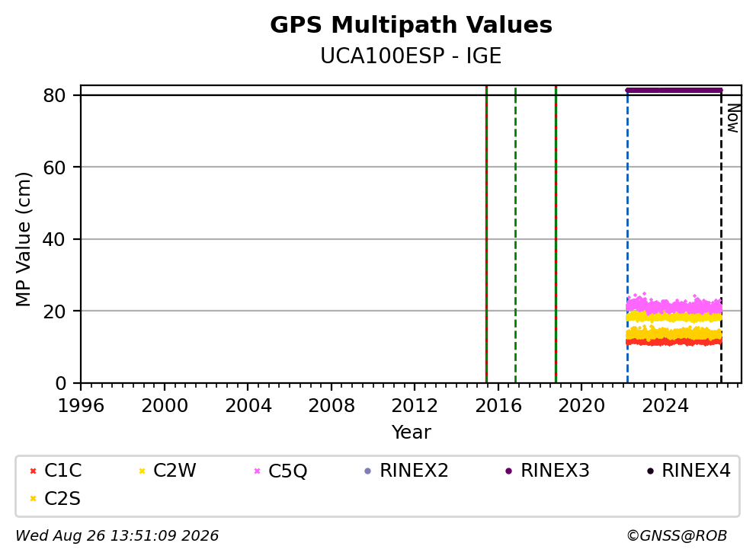Image resolution: width=756 pixels, height=559 pixels.
Task: Click the red C1C legend marker
Action: pyautogui.click(x=33, y=471)
